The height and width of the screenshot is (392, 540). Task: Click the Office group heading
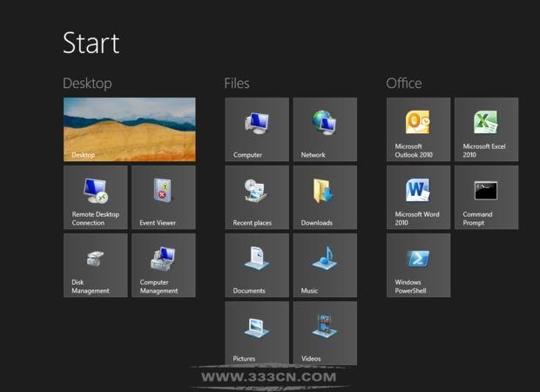[x=404, y=84]
